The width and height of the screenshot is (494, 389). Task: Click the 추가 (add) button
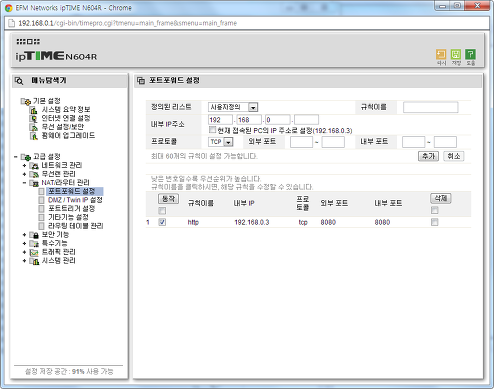428,156
